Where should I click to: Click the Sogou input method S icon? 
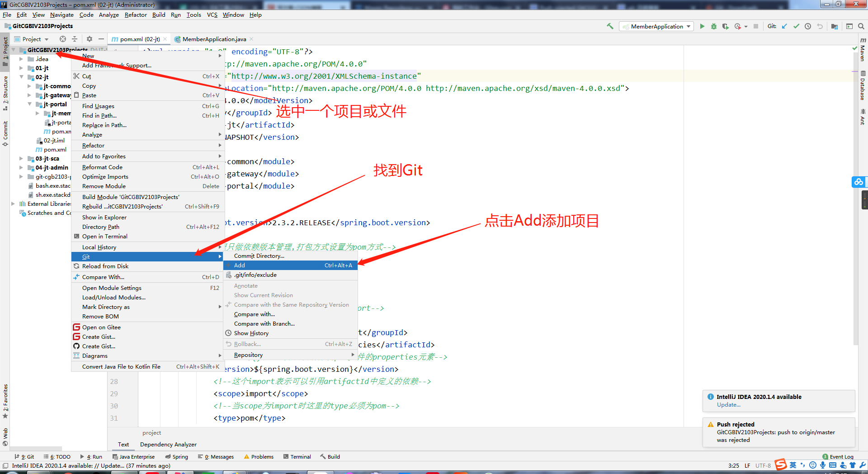click(x=781, y=465)
